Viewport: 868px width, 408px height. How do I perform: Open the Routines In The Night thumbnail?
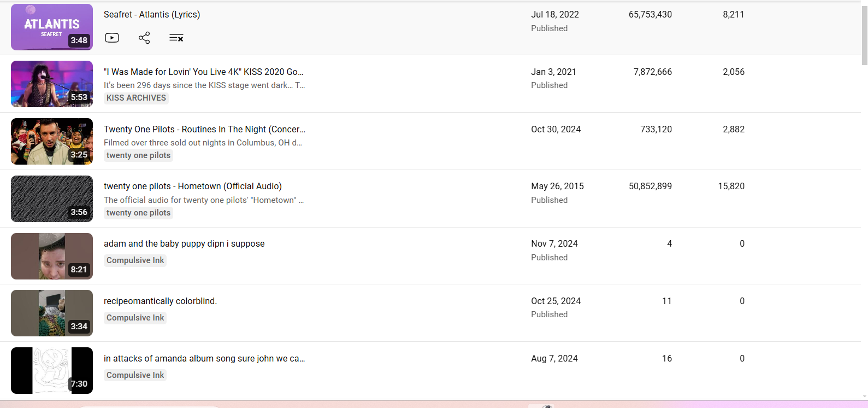coord(52,141)
